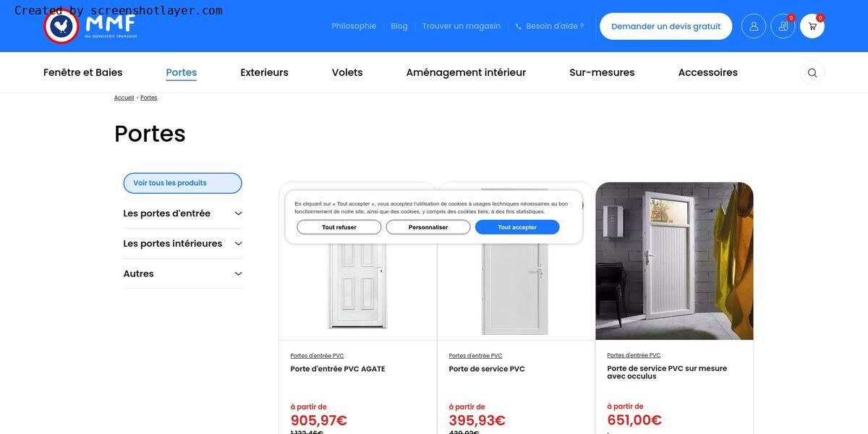868x434 pixels.
Task: Click the search magnifier icon
Action: pyautogui.click(x=812, y=72)
